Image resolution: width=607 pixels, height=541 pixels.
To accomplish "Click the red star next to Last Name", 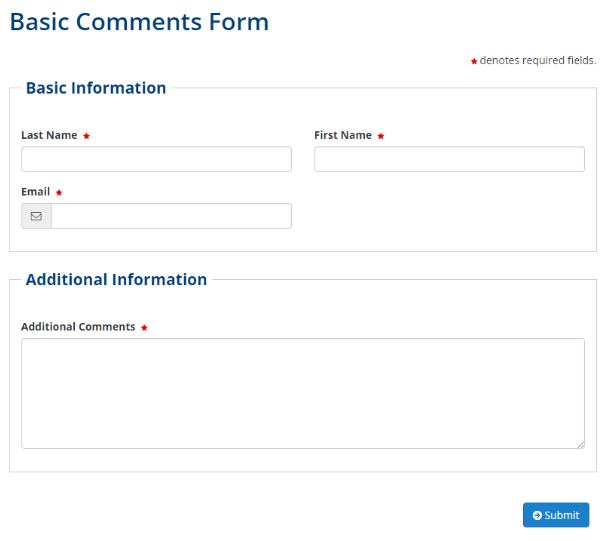I will click(86, 136).
